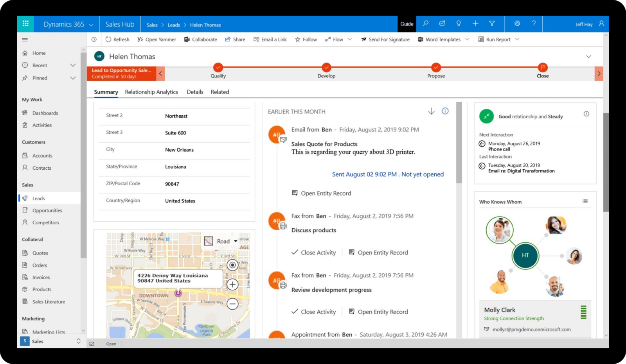Open the search magnifier icon
The image size is (626, 364).
tap(426, 23)
